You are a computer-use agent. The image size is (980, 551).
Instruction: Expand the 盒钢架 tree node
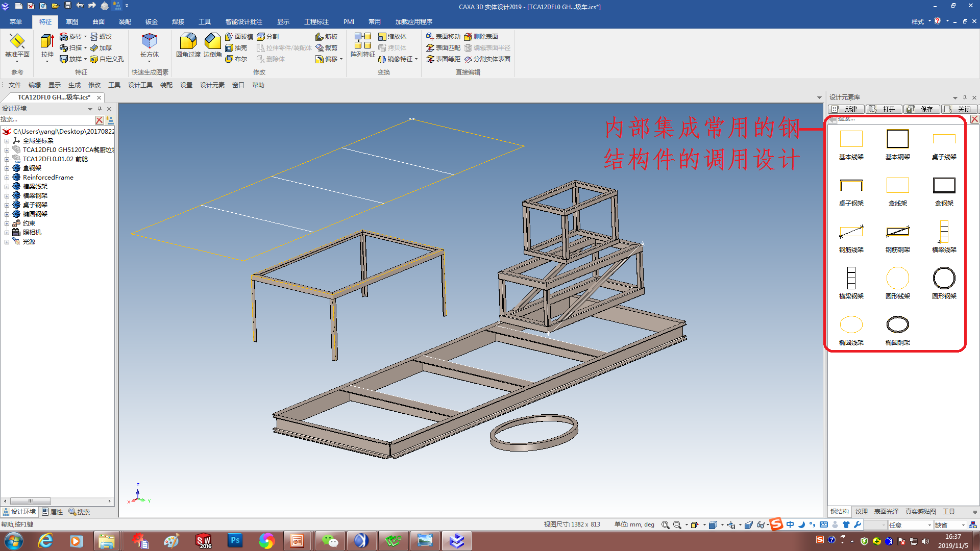coord(7,168)
